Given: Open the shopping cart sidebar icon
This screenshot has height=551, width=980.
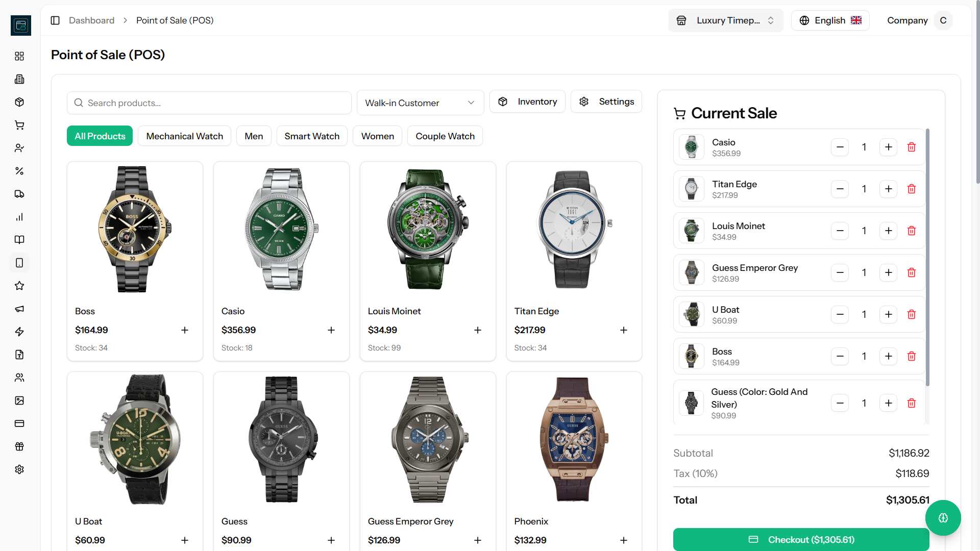Looking at the screenshot, I should 19,125.
